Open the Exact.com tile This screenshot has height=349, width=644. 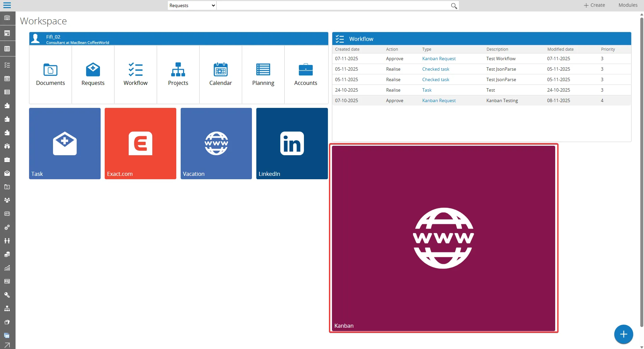click(x=140, y=143)
